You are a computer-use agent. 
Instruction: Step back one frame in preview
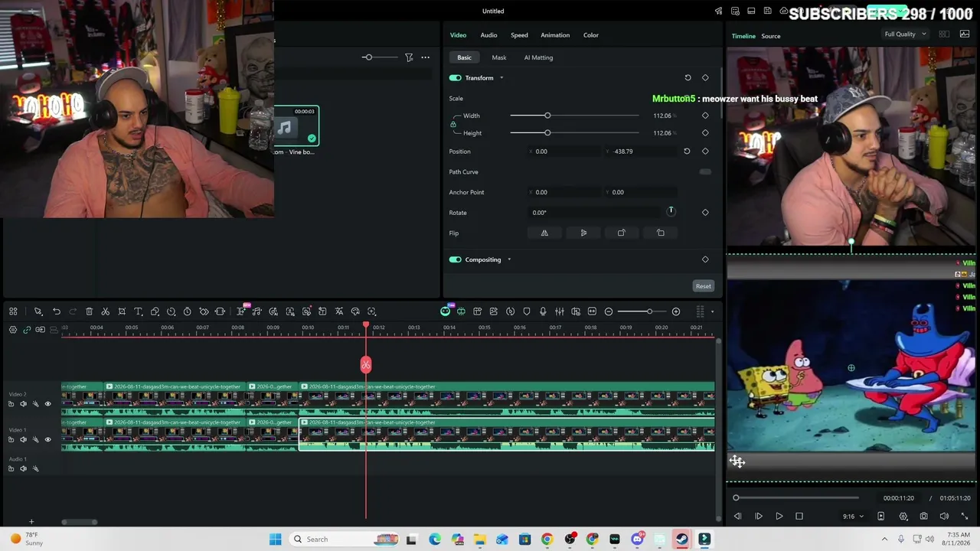[737, 517]
